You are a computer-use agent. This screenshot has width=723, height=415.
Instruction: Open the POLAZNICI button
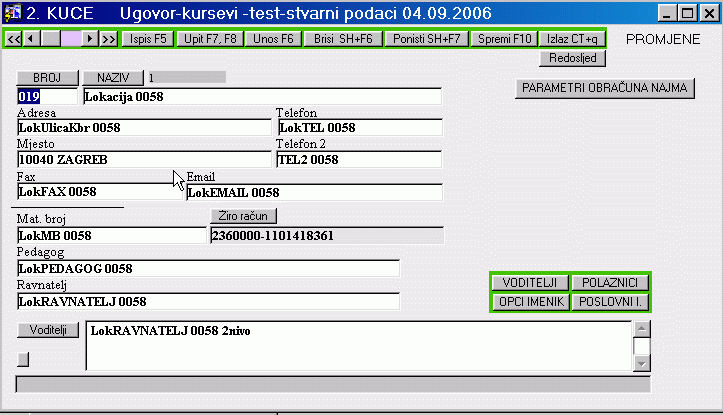(x=610, y=282)
